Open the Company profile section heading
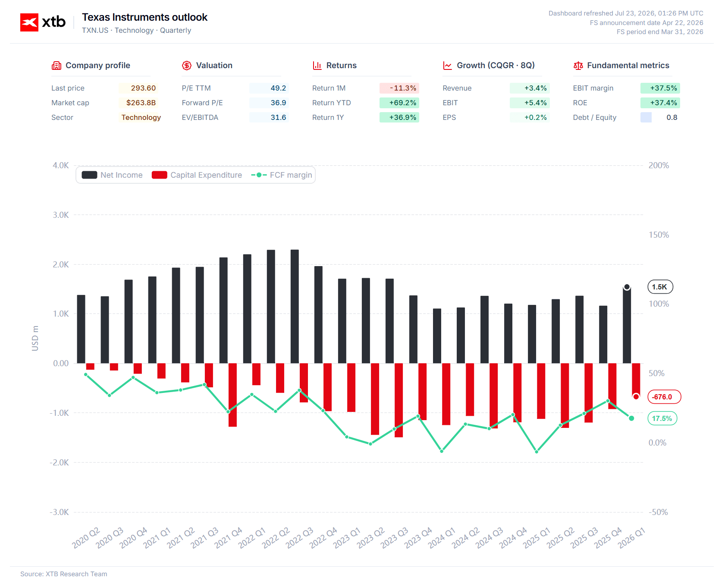Screen dimensions: 728x584 click(98, 66)
